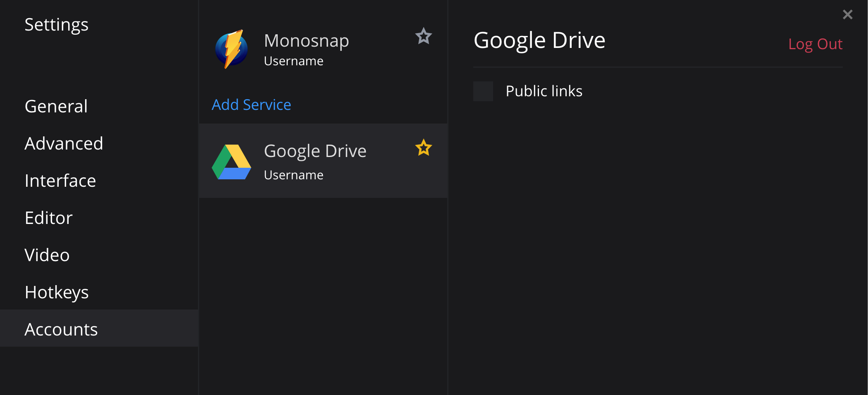Click the Username under Monosnap
Image resolution: width=868 pixels, height=395 pixels.
click(x=293, y=61)
